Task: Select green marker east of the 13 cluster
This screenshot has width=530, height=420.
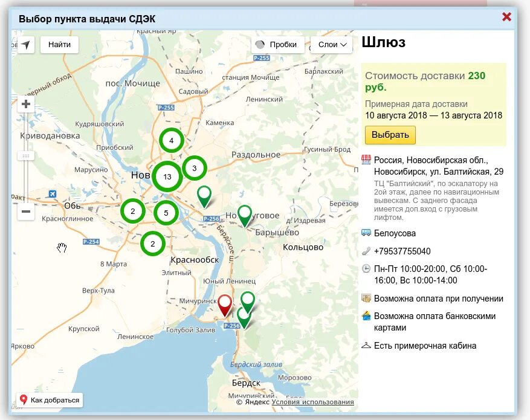Action: pos(204,197)
